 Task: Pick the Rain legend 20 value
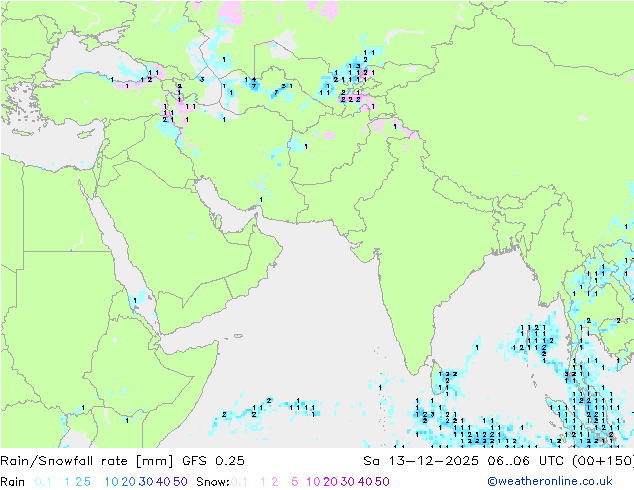(x=128, y=482)
